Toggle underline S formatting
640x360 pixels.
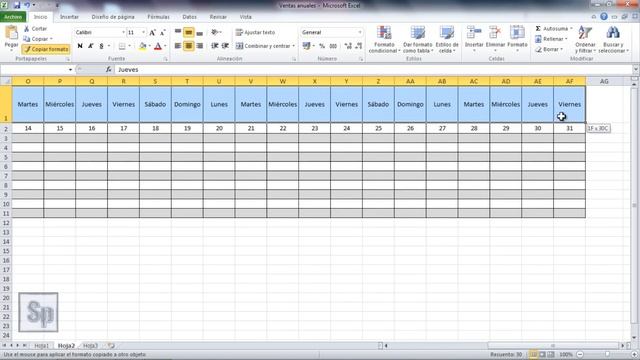[x=101, y=46]
